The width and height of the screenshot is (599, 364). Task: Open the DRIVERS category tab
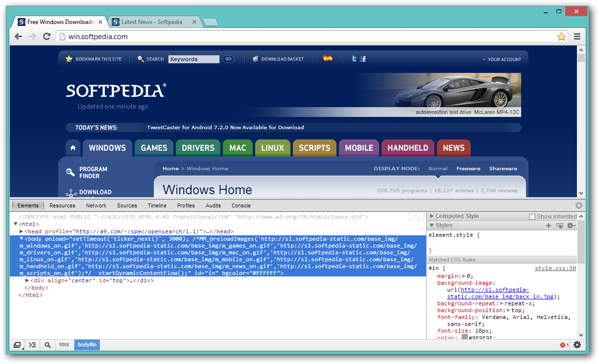198,148
